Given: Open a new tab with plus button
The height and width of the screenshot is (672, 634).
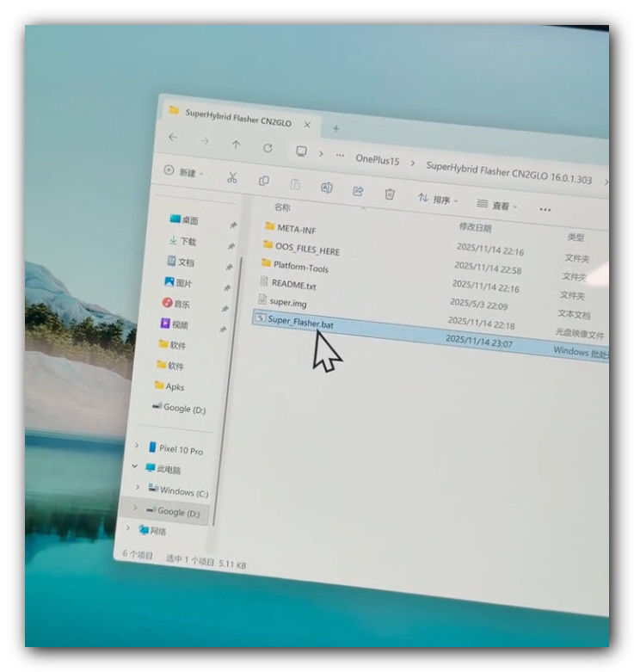Looking at the screenshot, I should click(x=336, y=128).
